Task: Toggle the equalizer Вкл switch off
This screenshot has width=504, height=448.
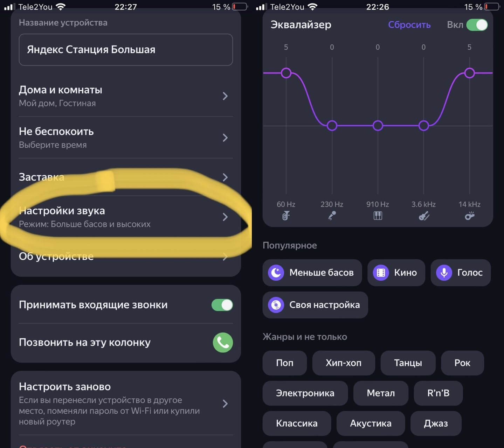Action: tap(477, 25)
